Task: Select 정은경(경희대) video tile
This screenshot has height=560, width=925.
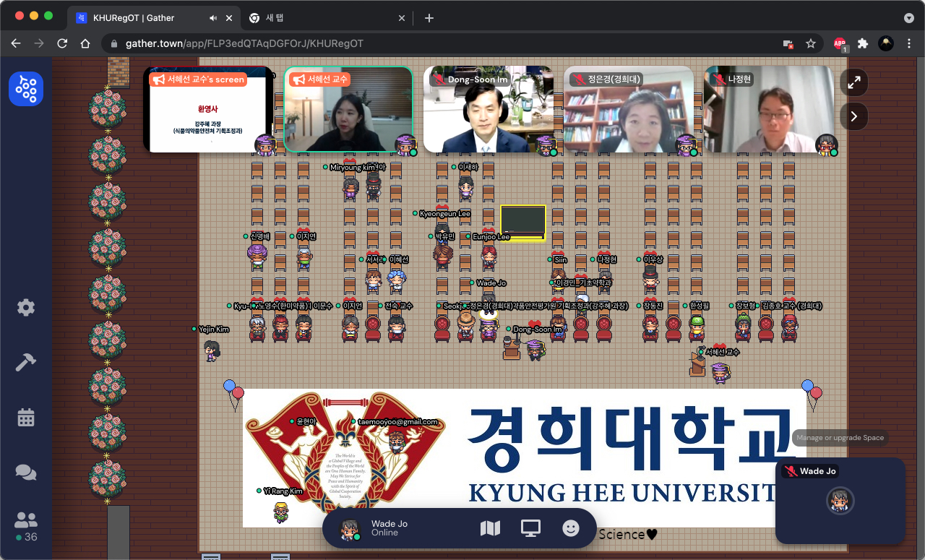Action: point(628,109)
